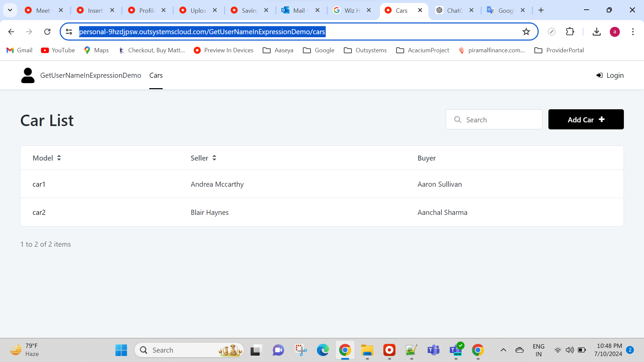Viewport: 644px width, 362px height.
Task: Open the Aaseya bookmark folder
Action: coord(278,50)
